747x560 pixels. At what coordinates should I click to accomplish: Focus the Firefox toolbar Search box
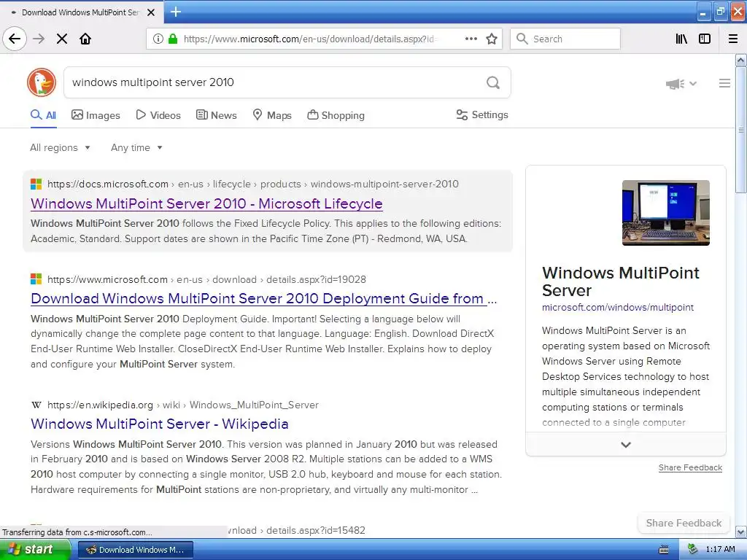565,39
